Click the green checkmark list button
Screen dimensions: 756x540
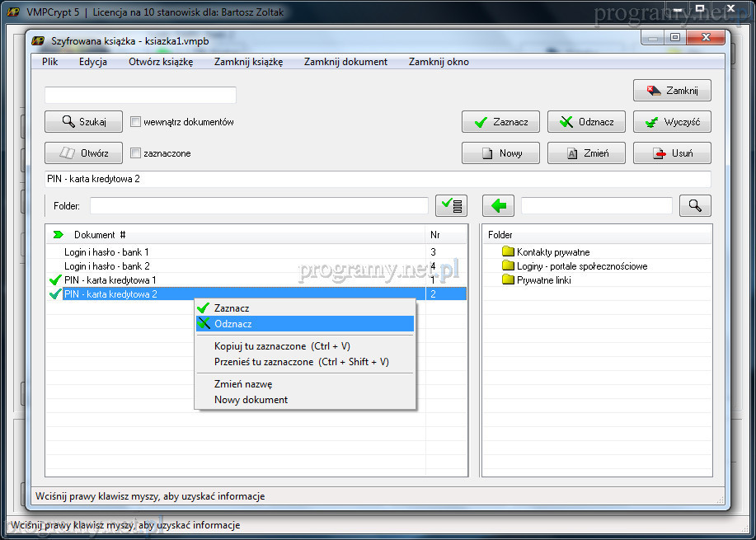pyautogui.click(x=452, y=206)
